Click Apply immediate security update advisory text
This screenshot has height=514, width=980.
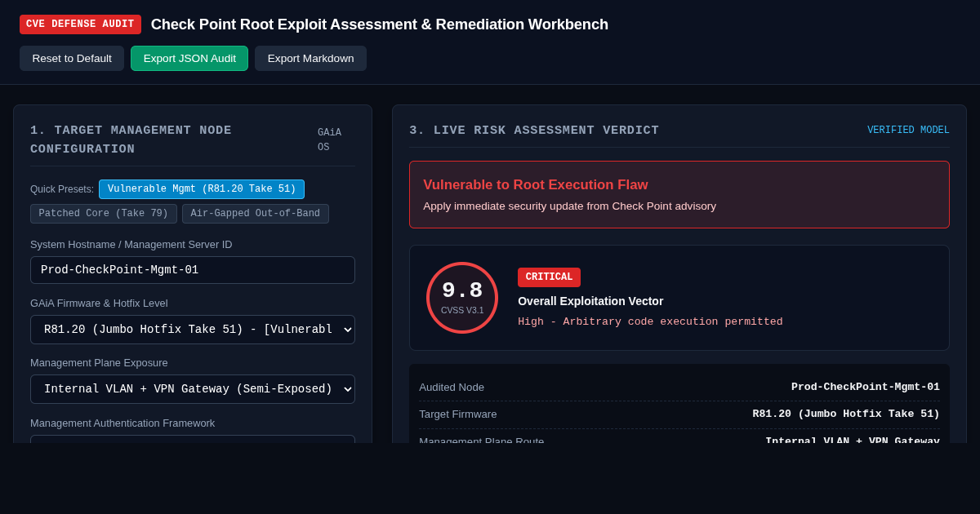[569, 206]
